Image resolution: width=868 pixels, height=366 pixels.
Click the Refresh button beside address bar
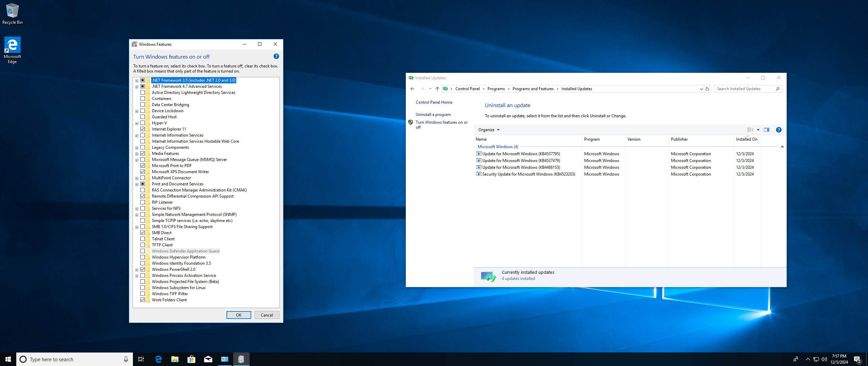pos(707,89)
